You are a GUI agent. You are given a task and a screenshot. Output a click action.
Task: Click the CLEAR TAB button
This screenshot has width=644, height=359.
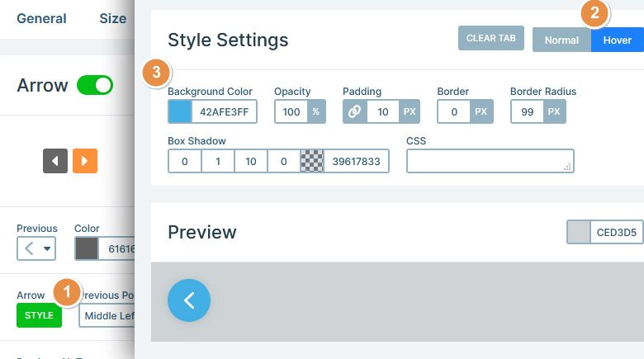tap(490, 38)
